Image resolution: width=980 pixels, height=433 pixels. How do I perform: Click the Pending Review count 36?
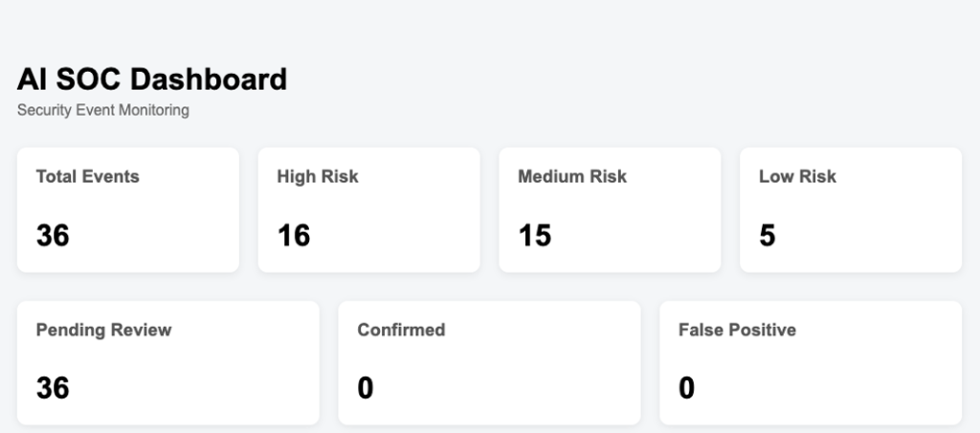pos(53,389)
